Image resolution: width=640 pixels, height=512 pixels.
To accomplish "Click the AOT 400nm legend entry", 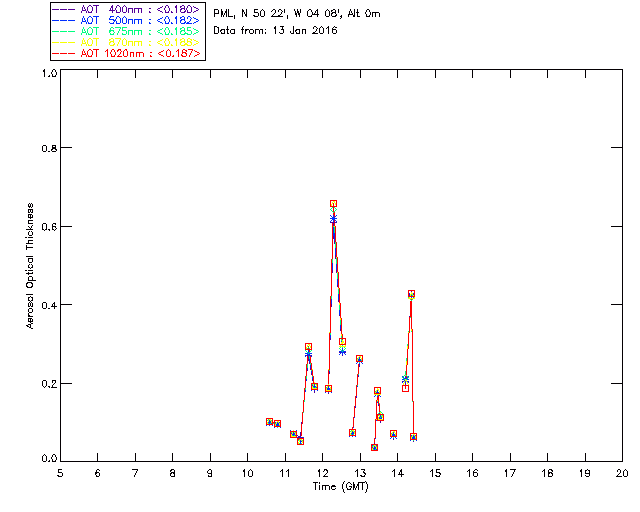I will (x=127, y=9).
